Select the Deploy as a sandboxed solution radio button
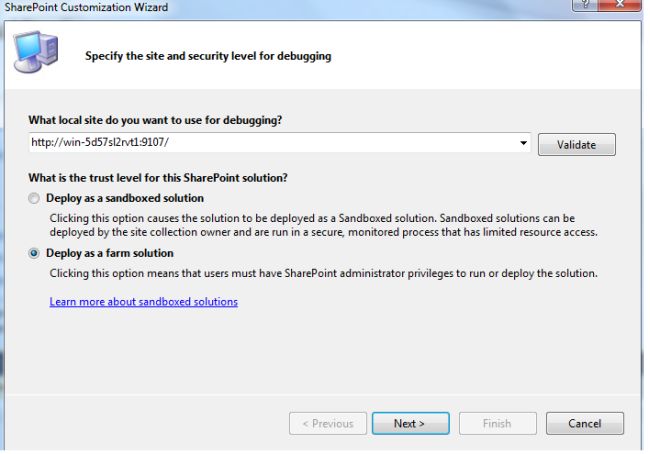Image resolution: width=650 pixels, height=454 pixels. point(36,198)
